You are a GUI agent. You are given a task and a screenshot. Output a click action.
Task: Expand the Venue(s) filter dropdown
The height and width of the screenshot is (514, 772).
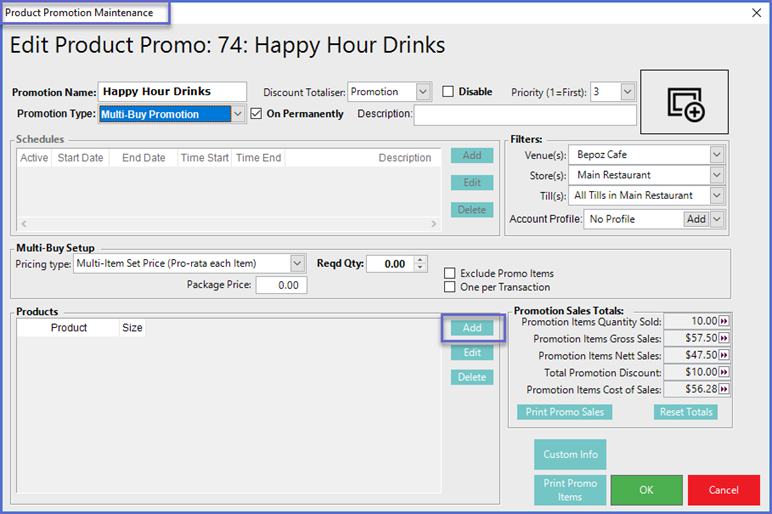[716, 155]
